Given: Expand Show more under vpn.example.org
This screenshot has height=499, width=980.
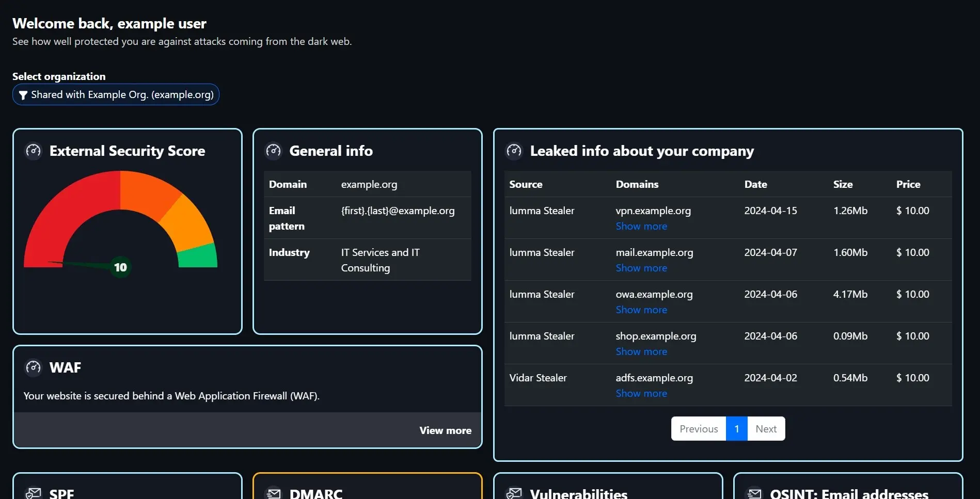Looking at the screenshot, I should point(641,226).
